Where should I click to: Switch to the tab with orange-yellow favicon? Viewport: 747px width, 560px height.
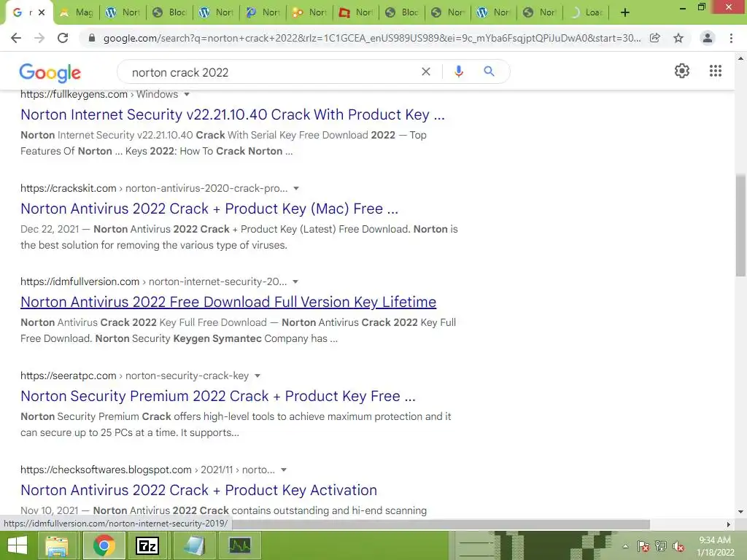pyautogui.click(x=309, y=12)
